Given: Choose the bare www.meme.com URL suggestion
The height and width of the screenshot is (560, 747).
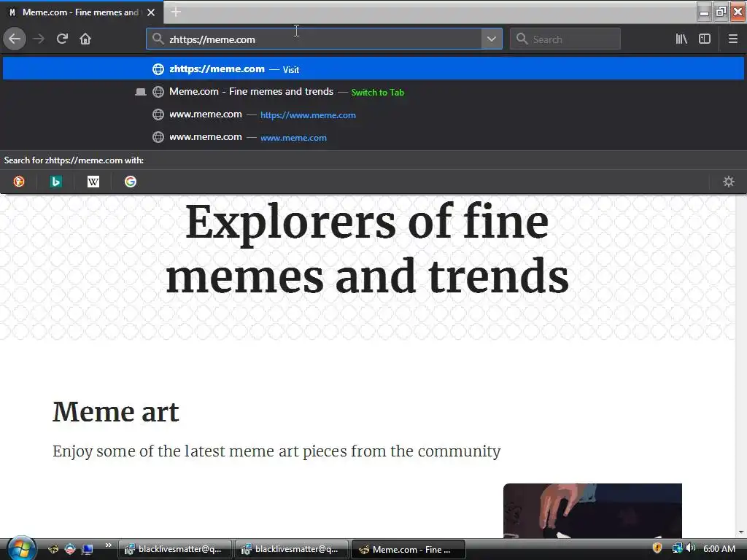Looking at the screenshot, I should pos(373,138).
